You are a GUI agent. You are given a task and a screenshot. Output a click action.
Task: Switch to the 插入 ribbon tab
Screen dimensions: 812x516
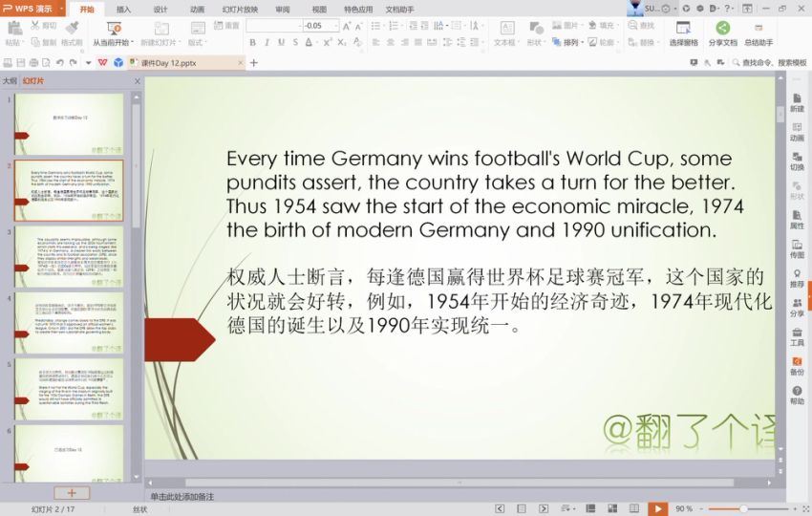124,9
